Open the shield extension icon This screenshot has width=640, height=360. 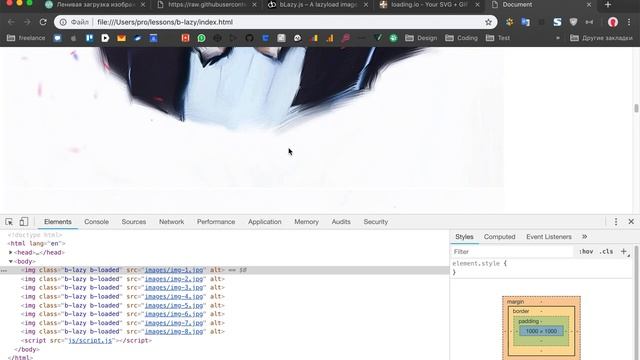click(x=573, y=22)
